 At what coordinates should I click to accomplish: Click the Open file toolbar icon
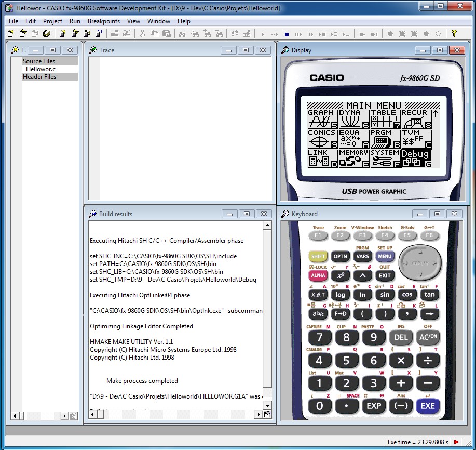pos(23,33)
